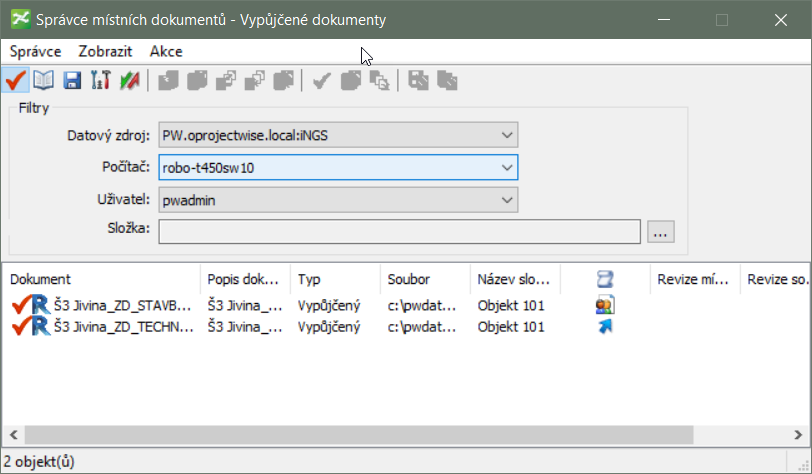Image resolution: width=812 pixels, height=474 pixels.
Task: Click the red checkmark checked-out documents icon
Action: [x=15, y=81]
